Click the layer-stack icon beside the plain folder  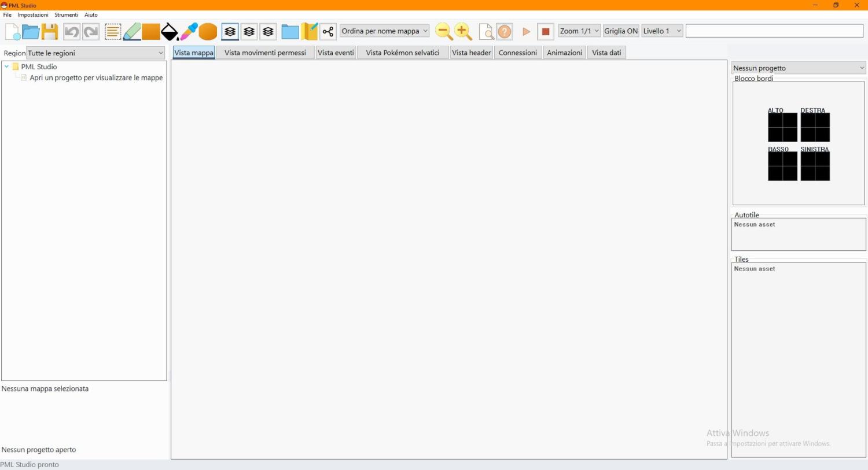[268, 32]
